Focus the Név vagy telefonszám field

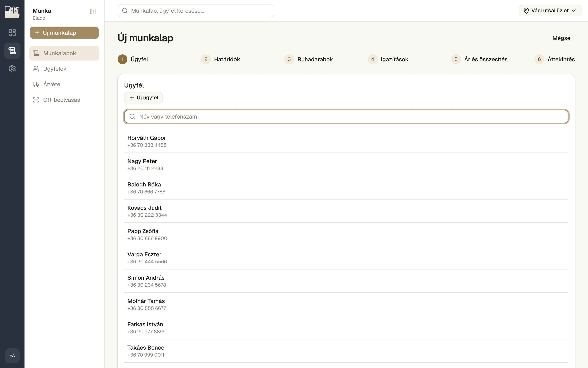pos(346,117)
